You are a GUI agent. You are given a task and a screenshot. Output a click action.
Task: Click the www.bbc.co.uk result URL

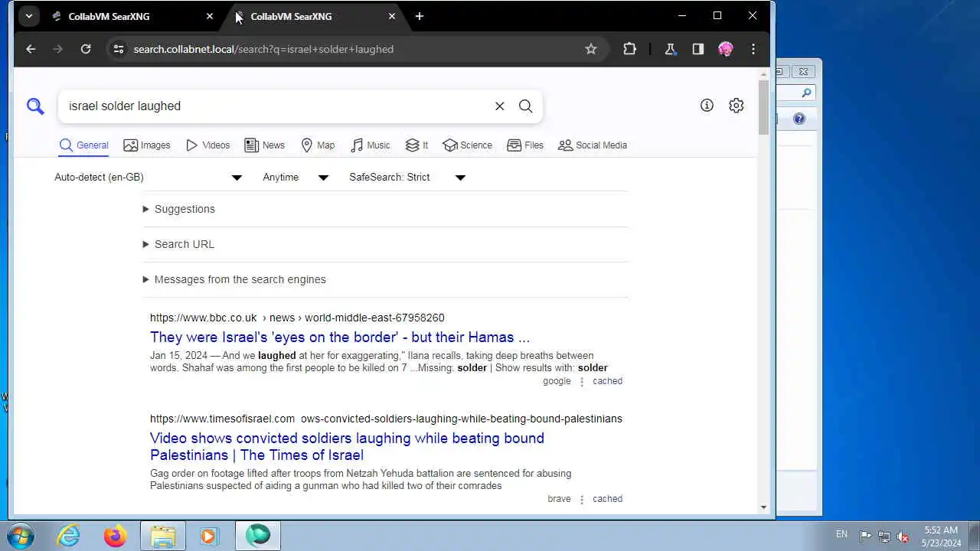click(x=297, y=318)
